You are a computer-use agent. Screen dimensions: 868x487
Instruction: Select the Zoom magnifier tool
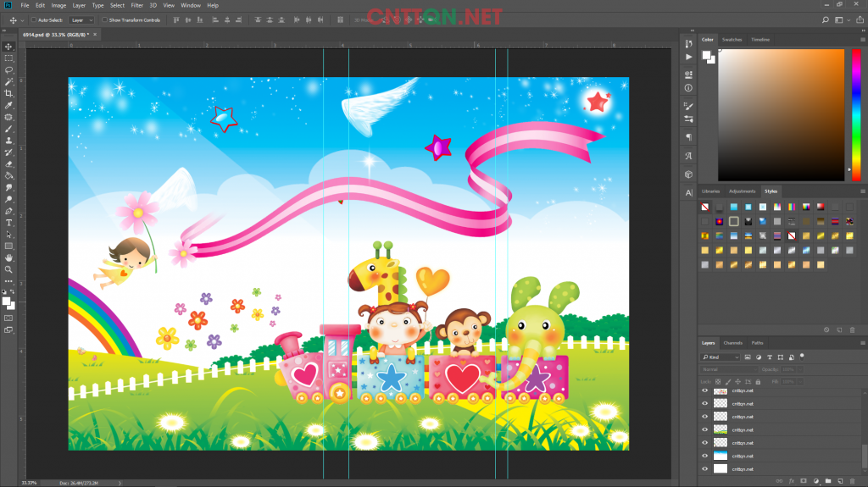click(x=8, y=269)
